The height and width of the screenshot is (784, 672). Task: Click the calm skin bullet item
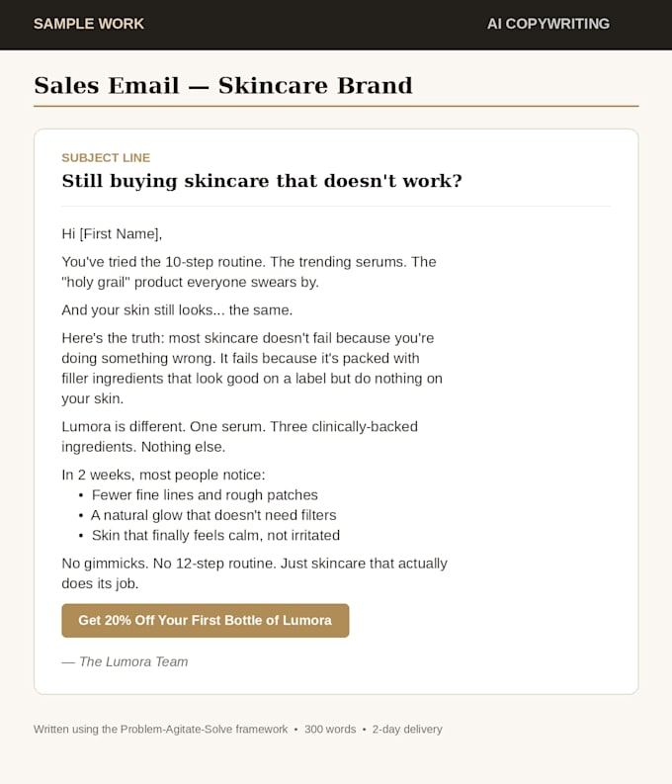[215, 535]
